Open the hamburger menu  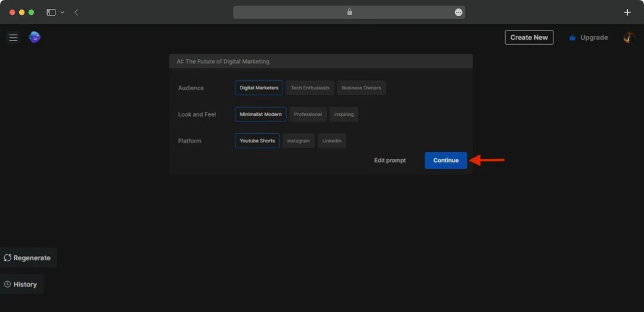point(13,38)
